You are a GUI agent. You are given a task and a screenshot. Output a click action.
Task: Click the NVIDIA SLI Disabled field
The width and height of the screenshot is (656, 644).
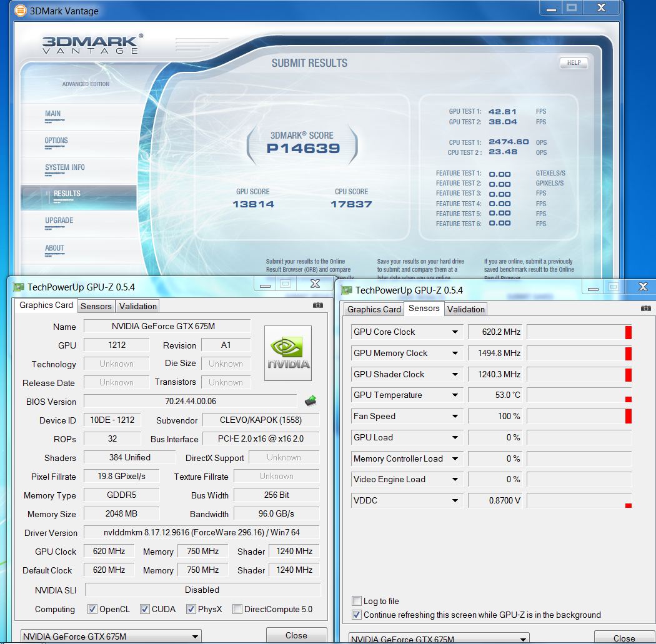202,590
